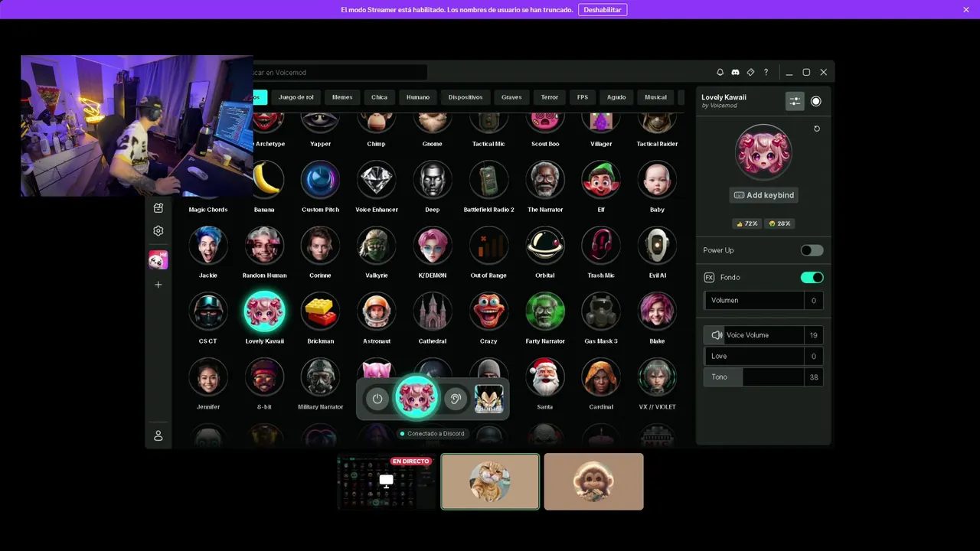This screenshot has width=980, height=551.
Task: Select the Terror category tab
Action: (550, 97)
